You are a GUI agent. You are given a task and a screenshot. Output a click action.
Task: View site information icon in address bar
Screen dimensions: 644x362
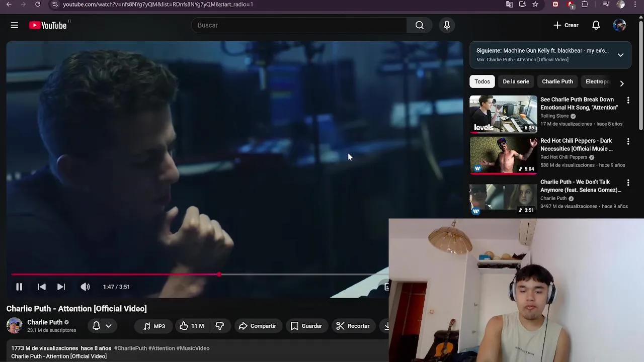[55, 4]
